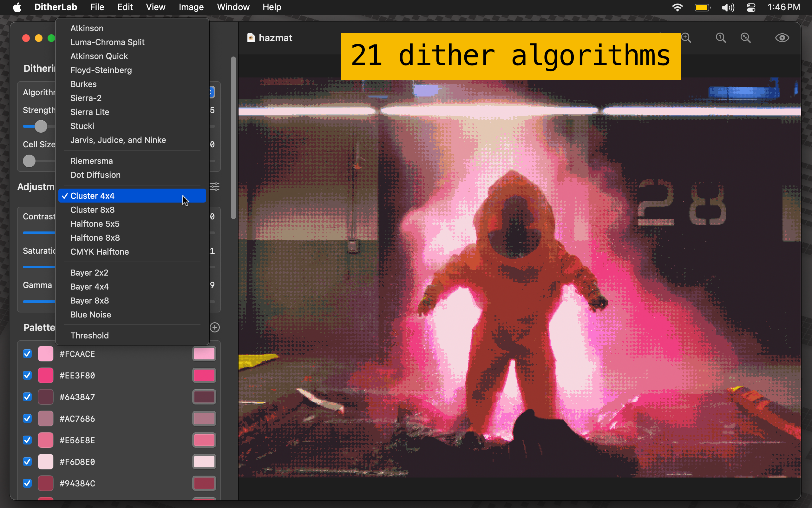Click the hazmat document icon in title bar
This screenshot has height=508, width=812.
point(251,38)
